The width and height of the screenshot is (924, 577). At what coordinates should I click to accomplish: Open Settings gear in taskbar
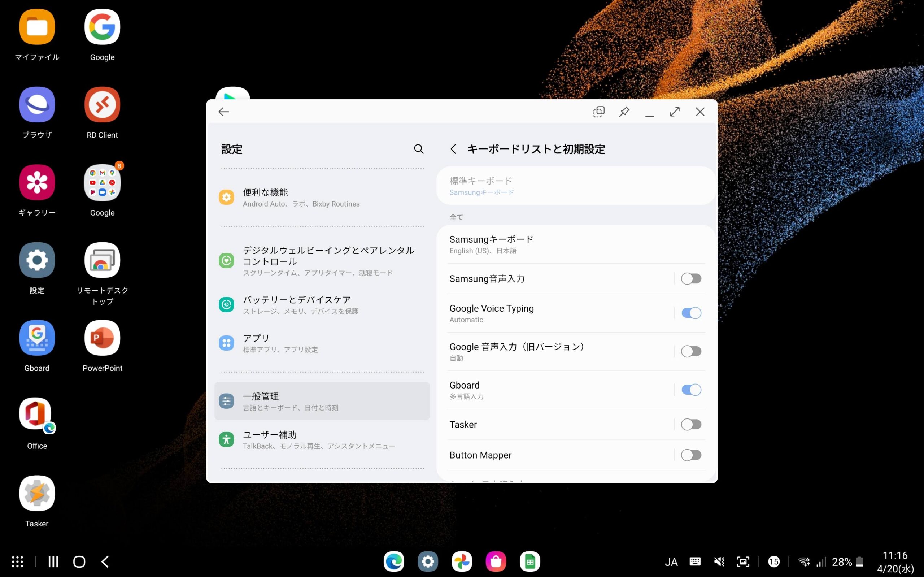[x=428, y=561]
